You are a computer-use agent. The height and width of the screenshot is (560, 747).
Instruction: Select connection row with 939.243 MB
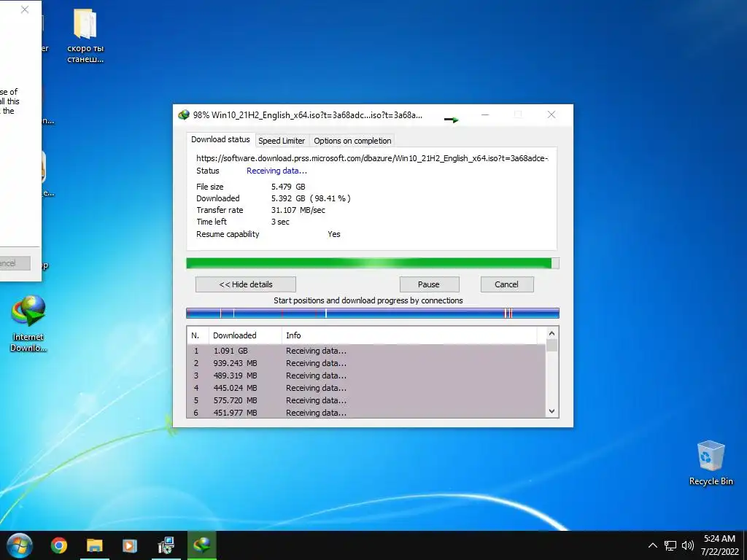point(366,363)
